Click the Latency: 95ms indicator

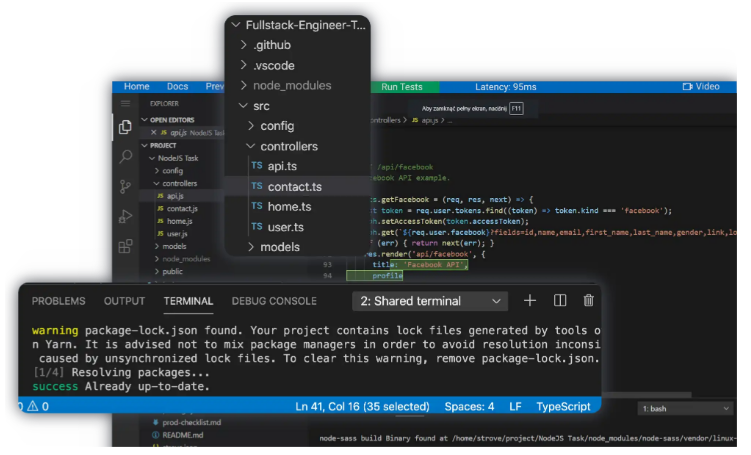pos(505,87)
